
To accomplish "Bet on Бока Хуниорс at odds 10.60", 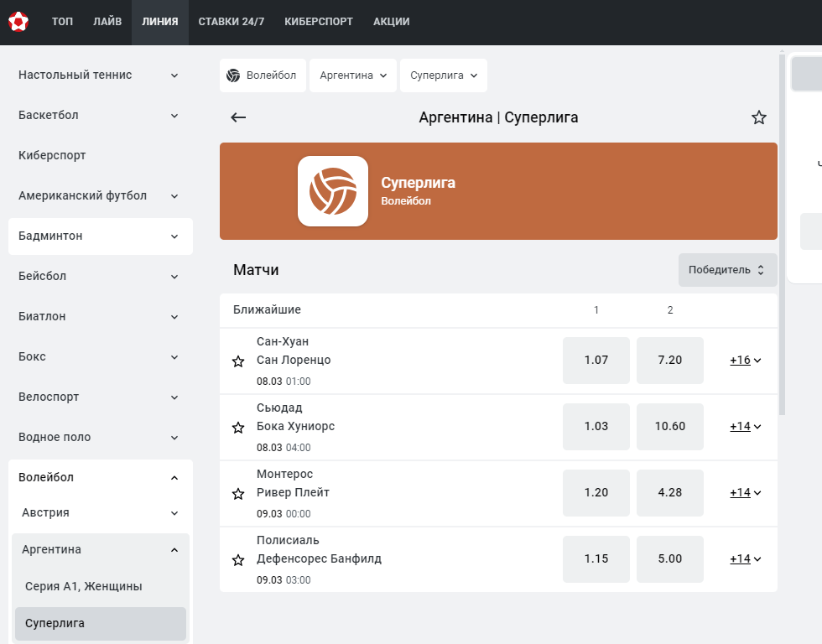I will pos(670,427).
